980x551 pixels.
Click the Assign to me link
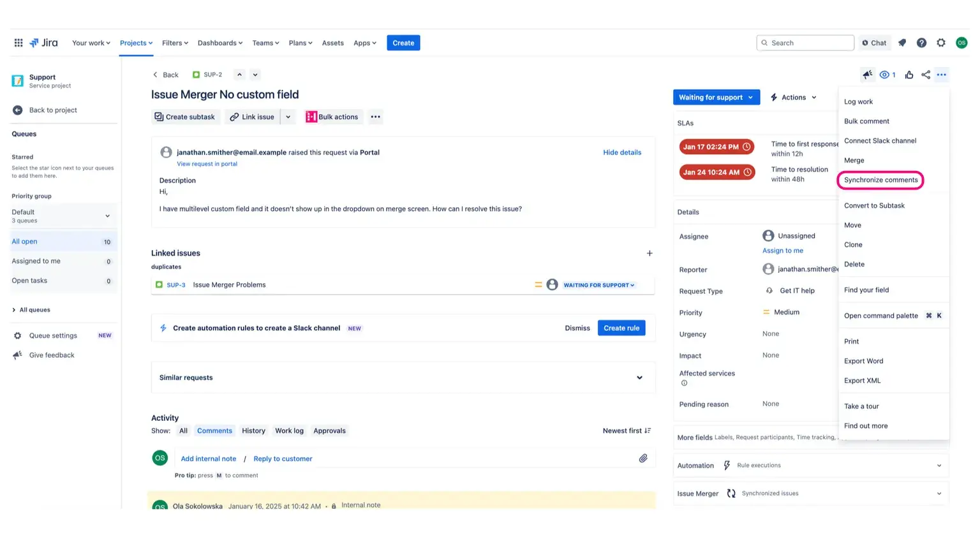click(782, 250)
